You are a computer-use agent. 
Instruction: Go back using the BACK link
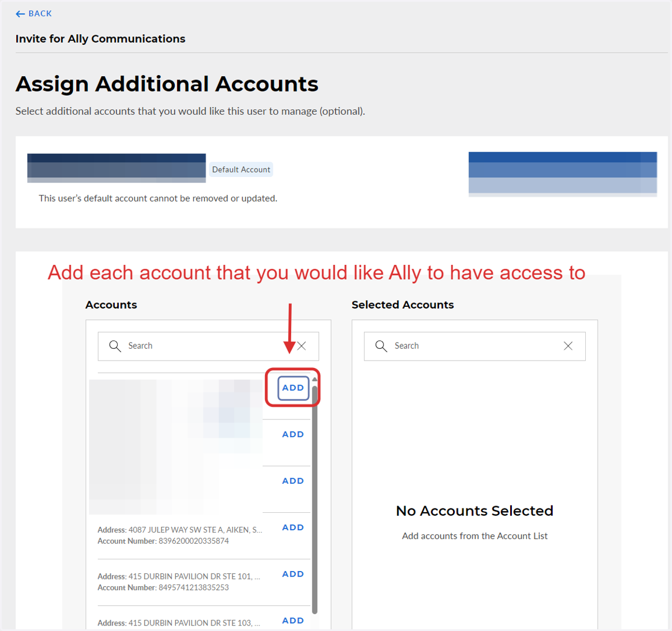(x=34, y=13)
